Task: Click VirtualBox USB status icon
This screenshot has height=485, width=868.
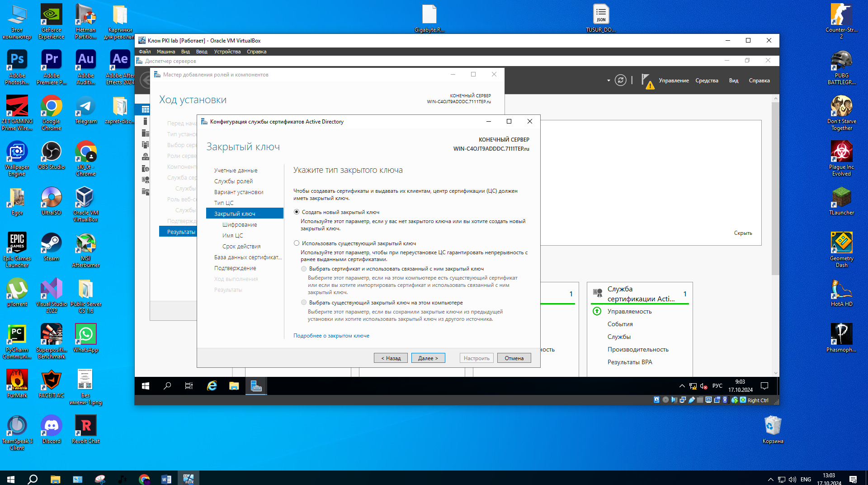Action: (x=691, y=400)
